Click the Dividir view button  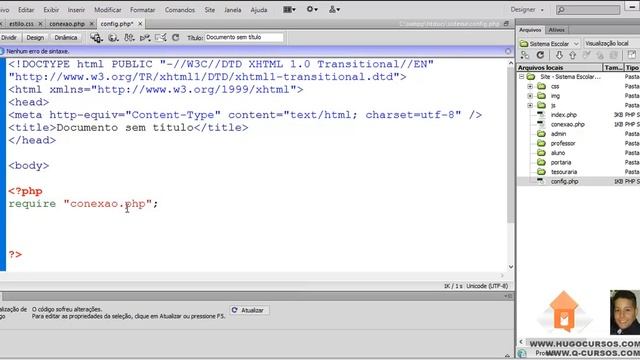9,38
